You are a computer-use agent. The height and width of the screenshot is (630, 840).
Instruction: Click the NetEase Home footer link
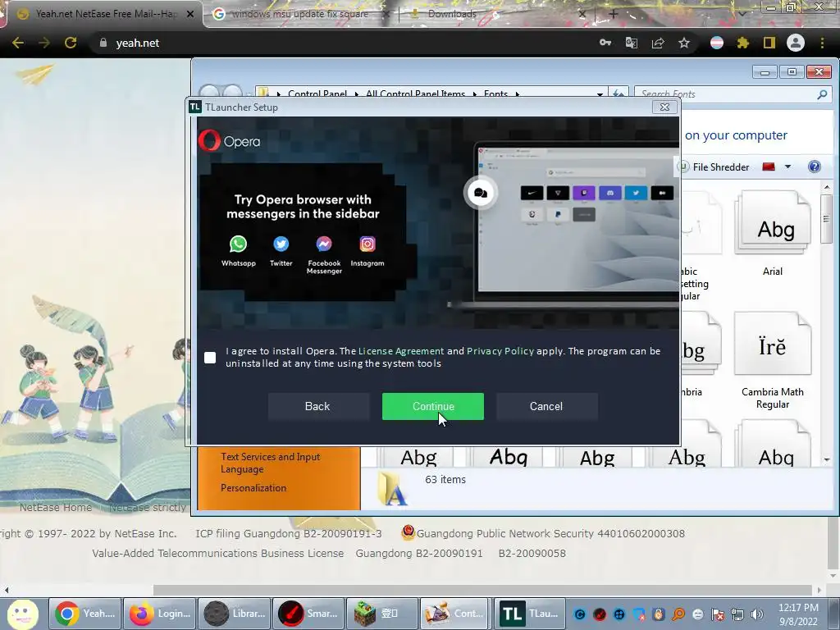click(56, 507)
